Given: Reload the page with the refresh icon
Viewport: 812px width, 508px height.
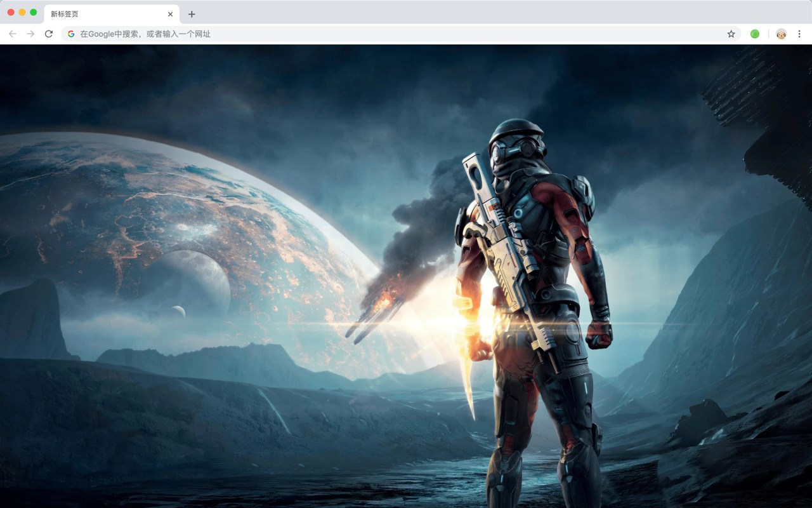Looking at the screenshot, I should click(x=49, y=34).
